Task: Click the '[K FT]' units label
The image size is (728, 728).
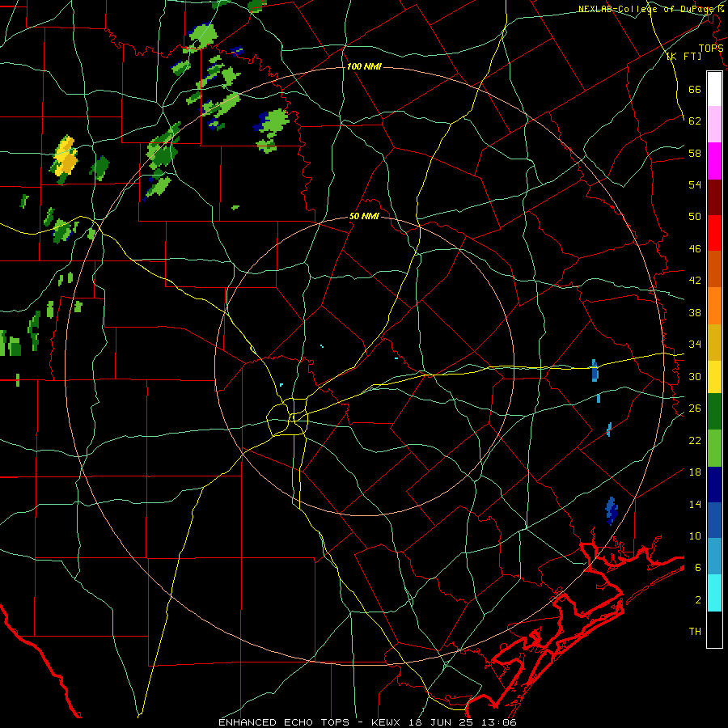Action: point(684,56)
